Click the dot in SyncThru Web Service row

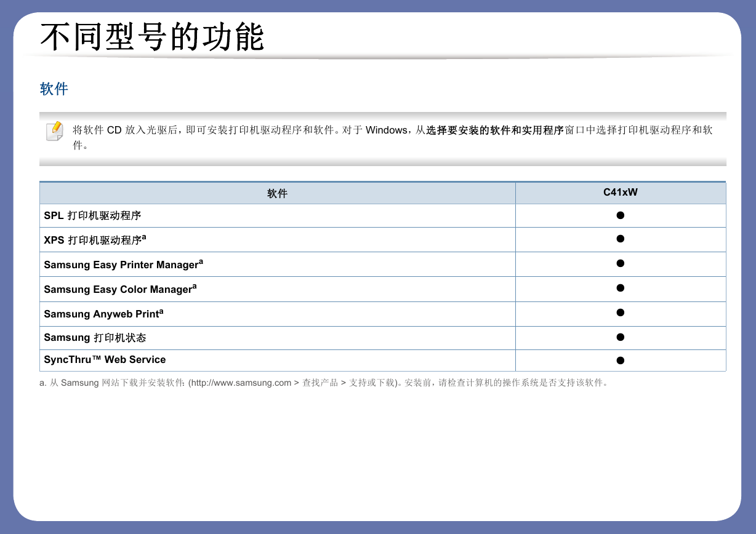click(x=621, y=361)
